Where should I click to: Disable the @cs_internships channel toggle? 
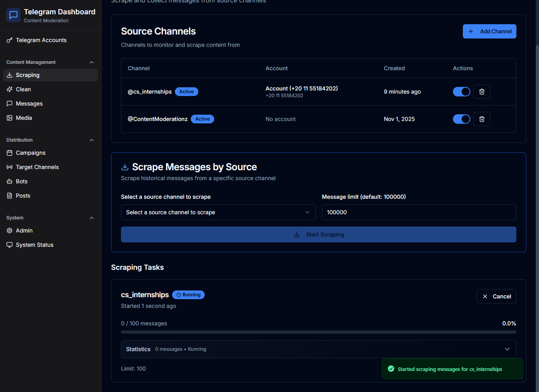(x=462, y=92)
